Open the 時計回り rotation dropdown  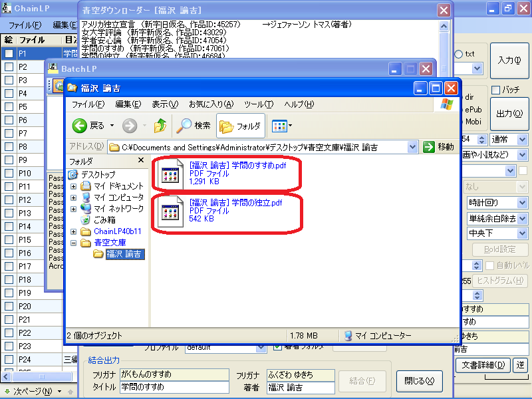522,203
